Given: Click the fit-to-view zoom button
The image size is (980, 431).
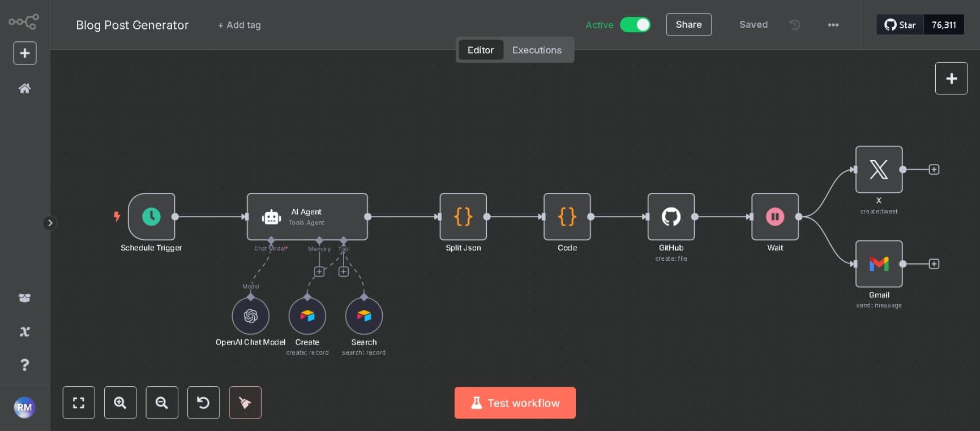Looking at the screenshot, I should coord(79,403).
